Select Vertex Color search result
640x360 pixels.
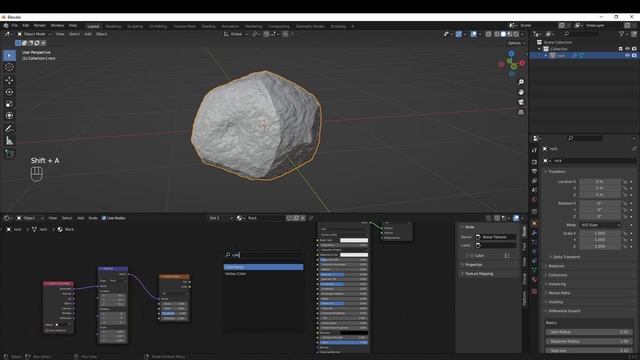pos(263,273)
